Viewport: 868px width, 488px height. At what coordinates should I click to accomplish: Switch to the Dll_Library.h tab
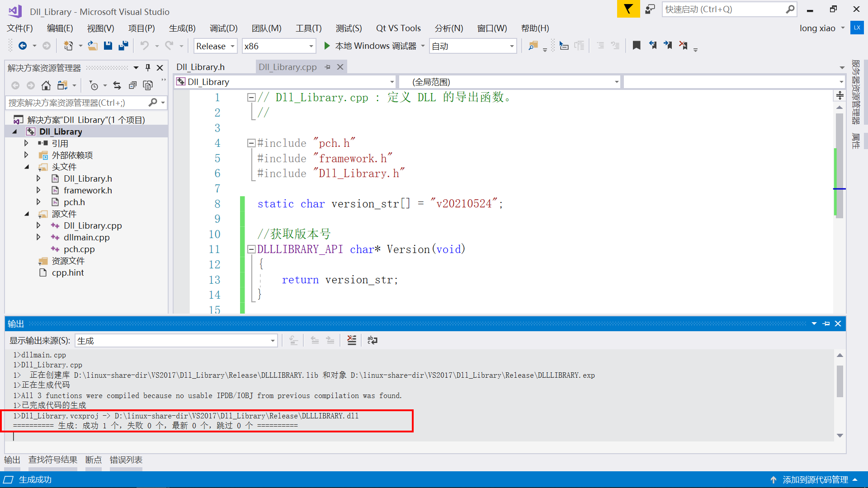[200, 67]
